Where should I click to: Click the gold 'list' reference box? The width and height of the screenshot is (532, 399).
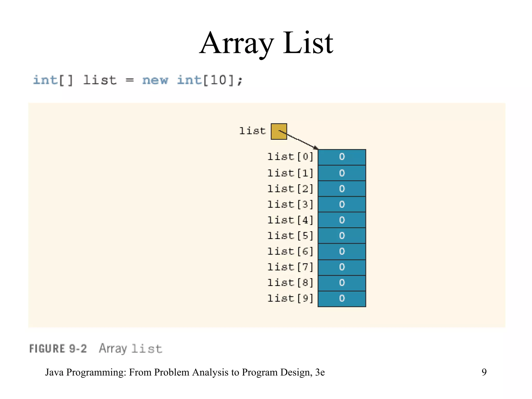[x=279, y=131]
